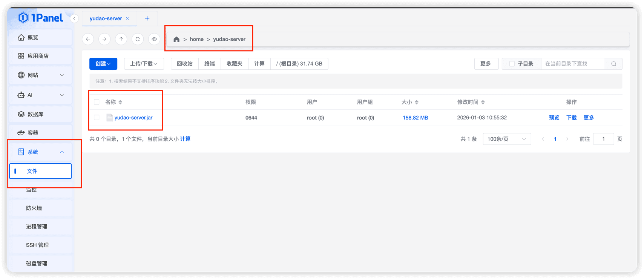The image size is (644, 279).
Task: Click 预览 for yudao-server.jar
Action: (554, 118)
